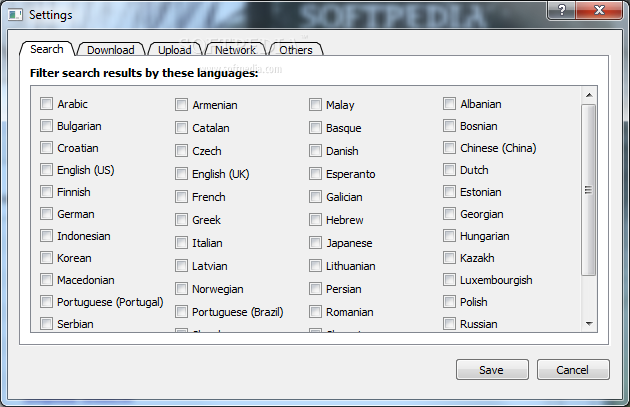Toggle the Estonian checkbox

pos(449,192)
